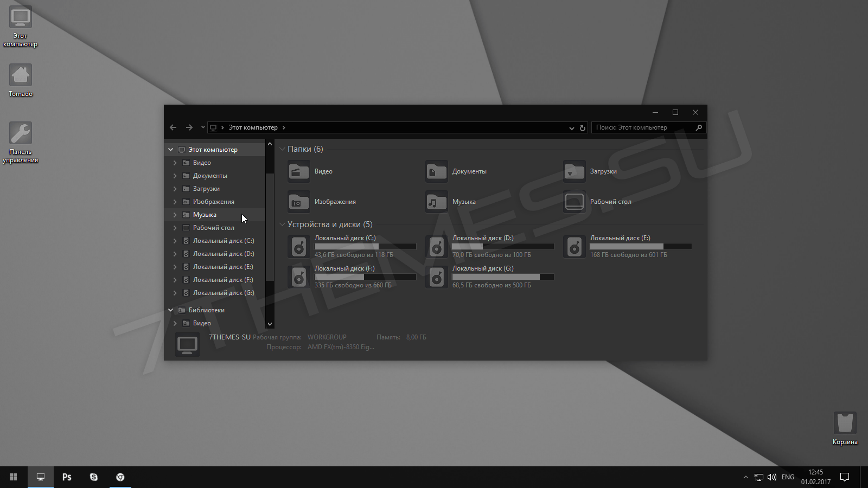Select Библиотеки in the navigation pane
This screenshot has width=868, height=488.
click(x=206, y=310)
